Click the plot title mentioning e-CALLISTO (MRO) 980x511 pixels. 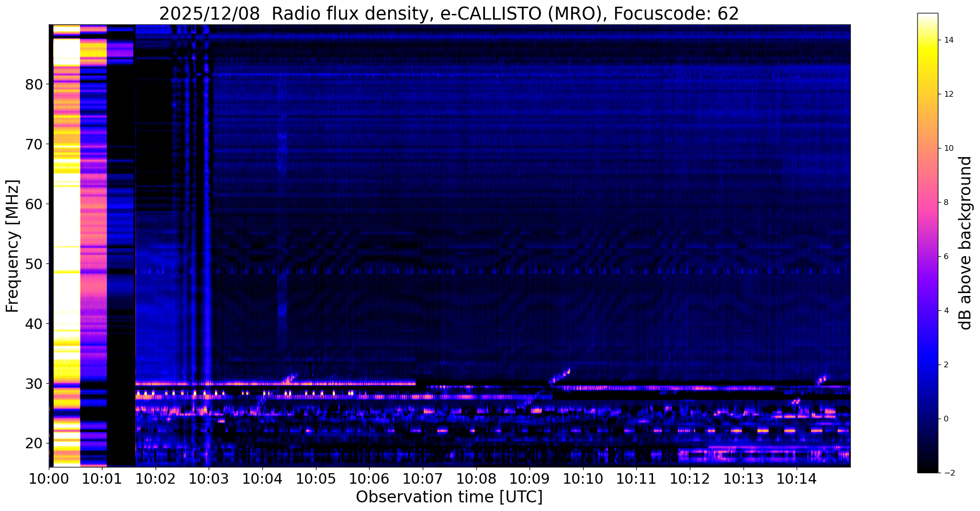pyautogui.click(x=449, y=14)
